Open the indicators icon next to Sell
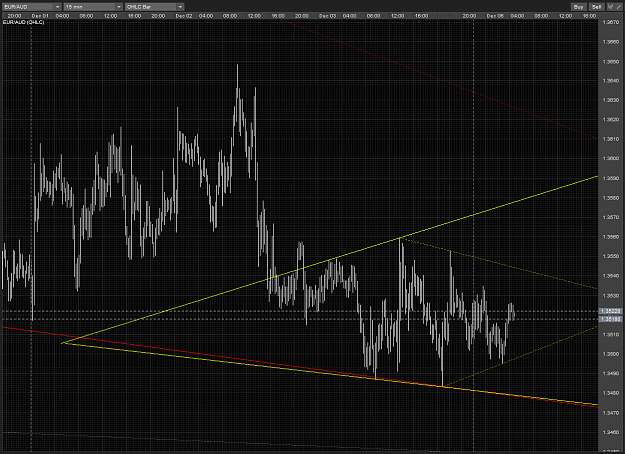The height and width of the screenshot is (454, 625). pyautogui.click(x=610, y=7)
